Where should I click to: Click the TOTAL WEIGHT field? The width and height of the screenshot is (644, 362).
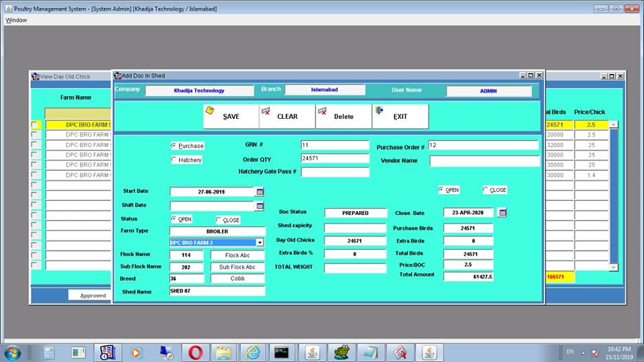click(x=356, y=268)
